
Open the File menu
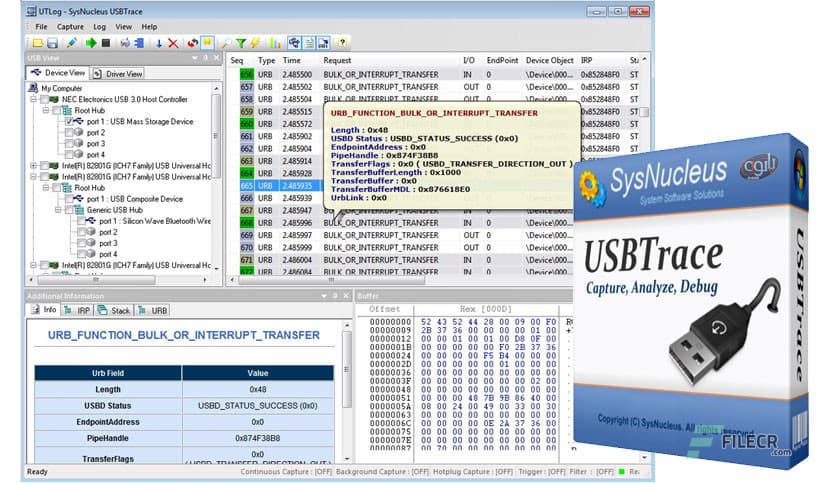click(41, 27)
